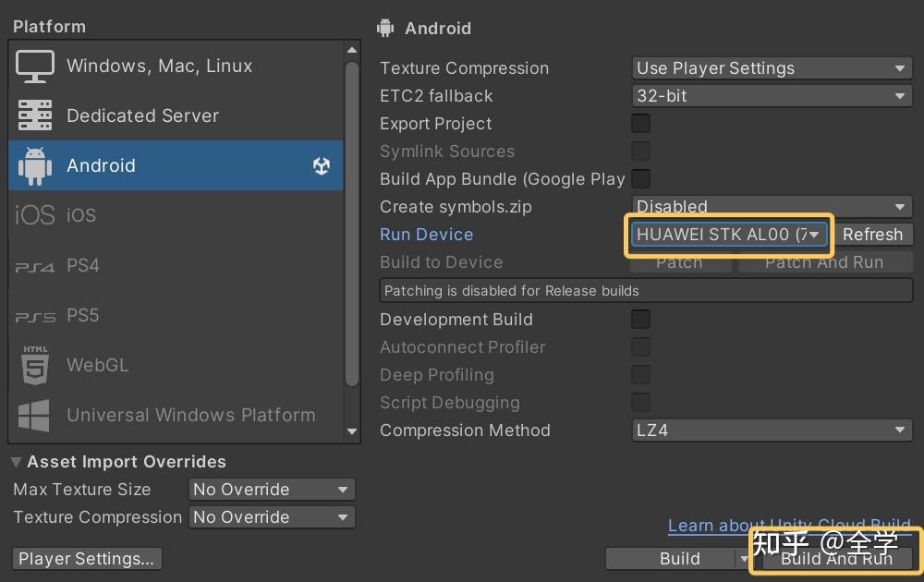Select the iOS platform entry

pos(81,216)
